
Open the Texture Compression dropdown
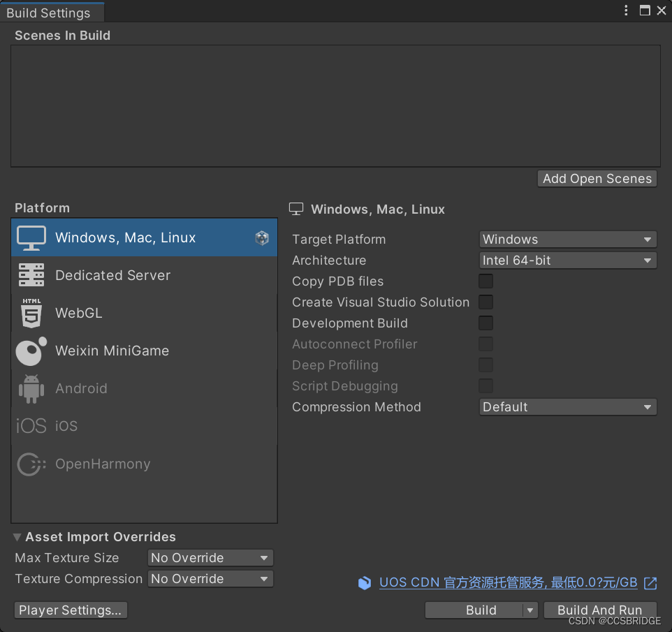click(x=210, y=579)
